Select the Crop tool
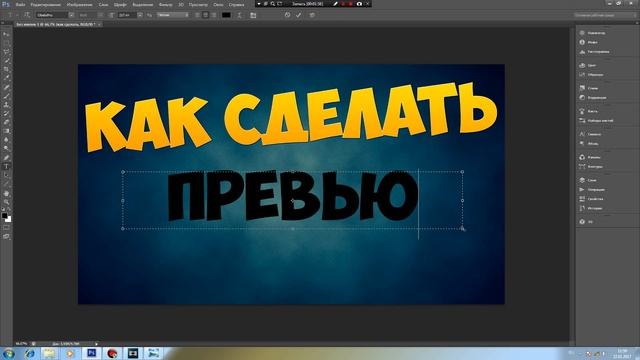 [6, 69]
